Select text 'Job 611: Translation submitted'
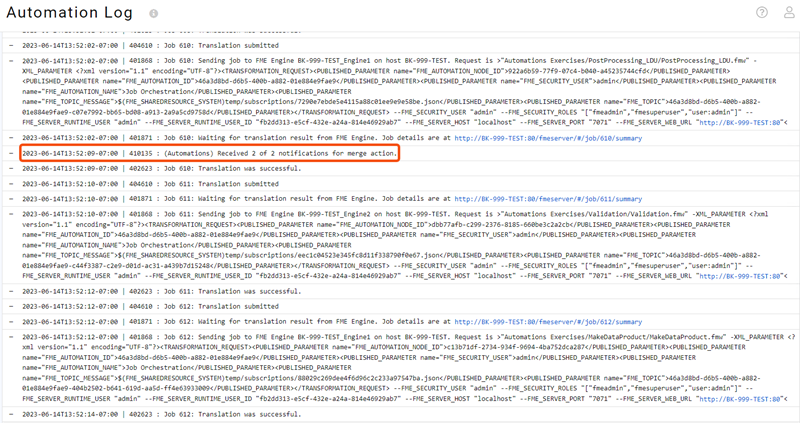Image resolution: width=800 pixels, height=423 pixels. (x=221, y=184)
